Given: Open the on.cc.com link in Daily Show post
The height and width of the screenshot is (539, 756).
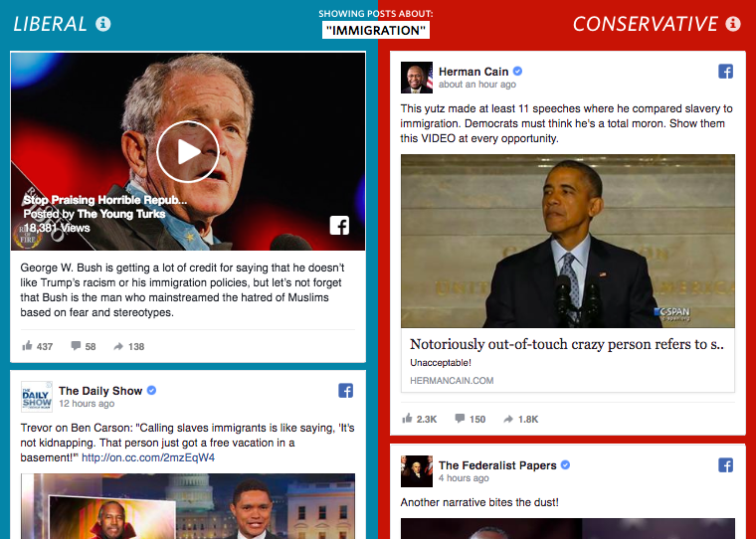Looking at the screenshot, I should tap(148, 457).
